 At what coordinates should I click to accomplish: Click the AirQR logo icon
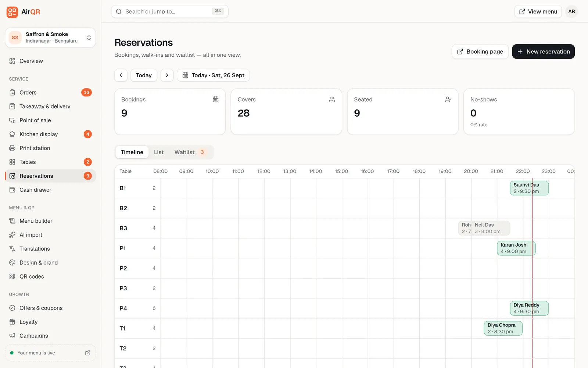(x=12, y=12)
